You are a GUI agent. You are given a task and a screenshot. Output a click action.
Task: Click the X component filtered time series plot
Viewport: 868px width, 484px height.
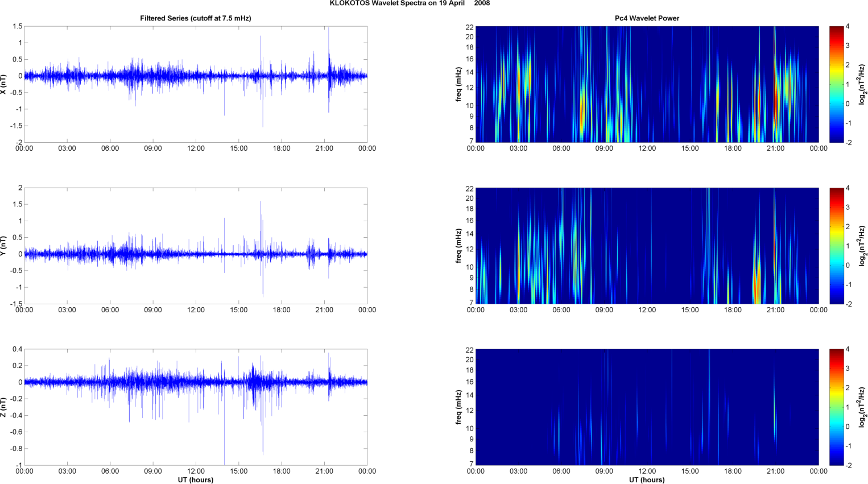pyautogui.click(x=196, y=84)
